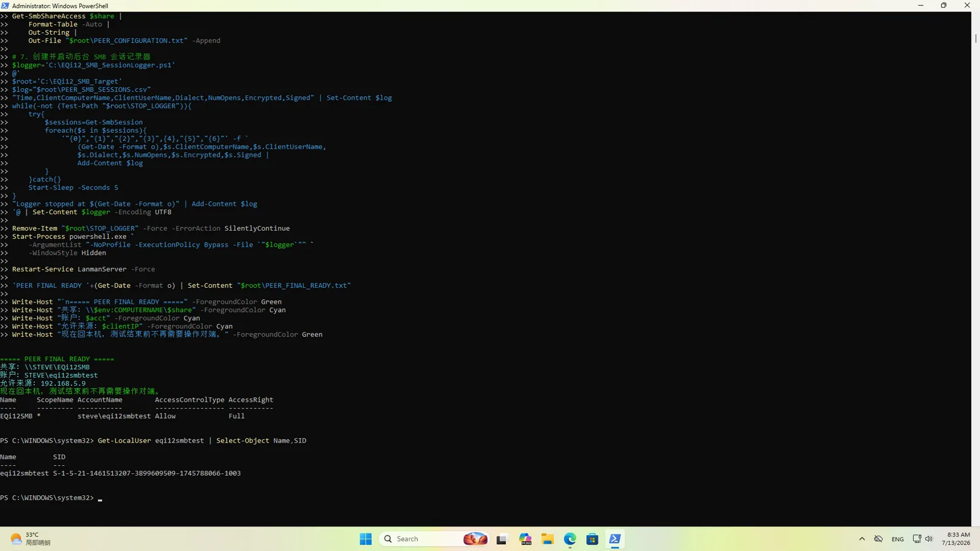Click the Restart-Service LanmanServer command line
The height and width of the screenshot is (551, 980).
83,269
